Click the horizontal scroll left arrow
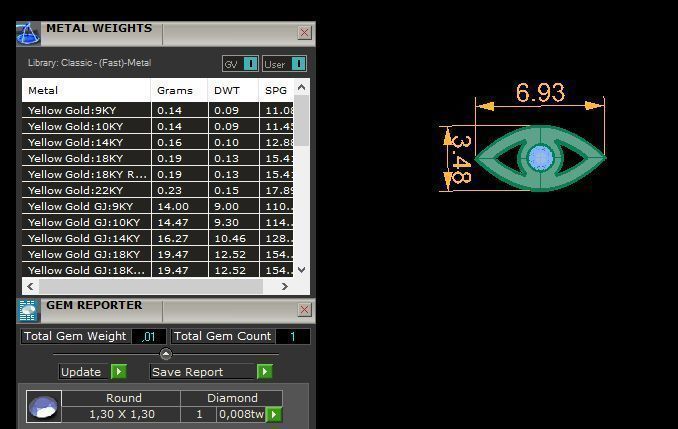The width and height of the screenshot is (678, 429). pyautogui.click(x=30, y=286)
